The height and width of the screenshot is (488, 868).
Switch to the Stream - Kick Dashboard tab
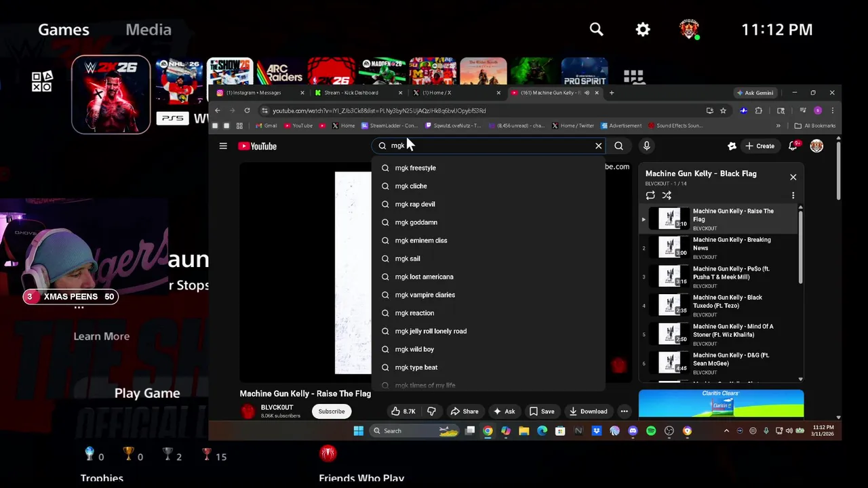(x=358, y=93)
